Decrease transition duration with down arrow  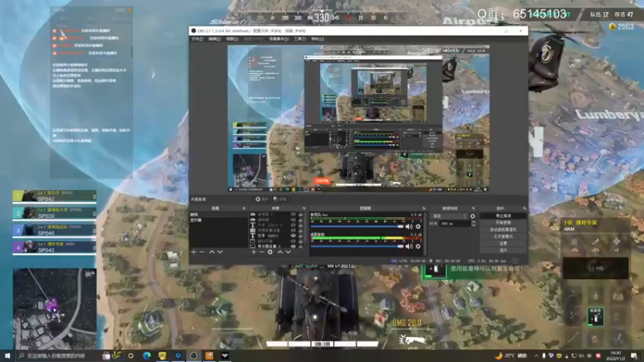(473, 225)
